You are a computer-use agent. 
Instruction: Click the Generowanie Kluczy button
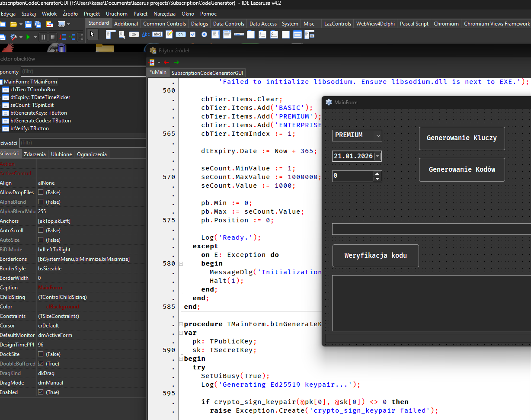[x=461, y=138]
